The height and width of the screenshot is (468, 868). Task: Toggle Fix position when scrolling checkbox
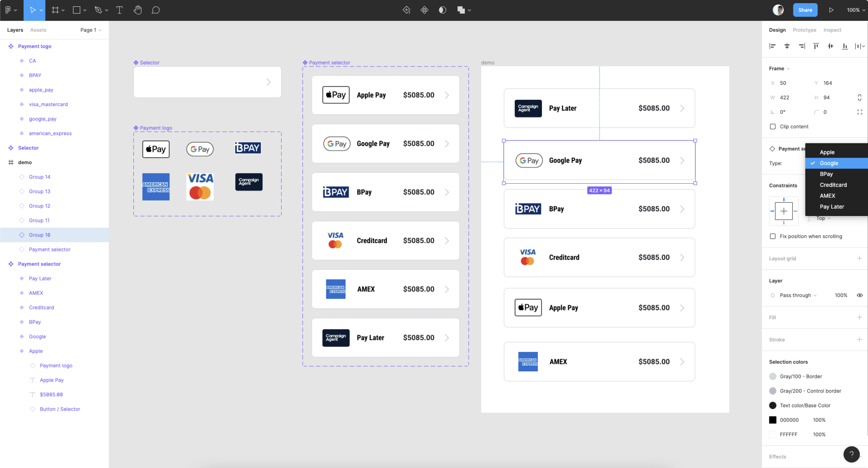pos(773,236)
